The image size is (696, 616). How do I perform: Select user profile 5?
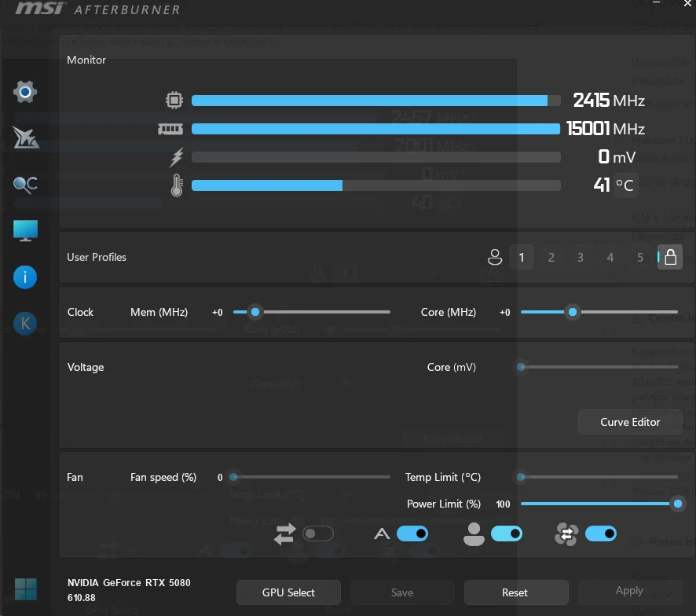tap(639, 257)
